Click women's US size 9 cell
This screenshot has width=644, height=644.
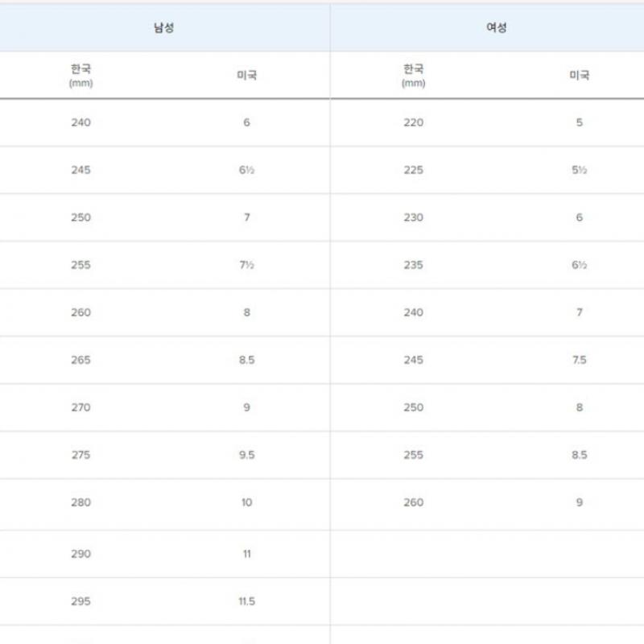coord(579,502)
